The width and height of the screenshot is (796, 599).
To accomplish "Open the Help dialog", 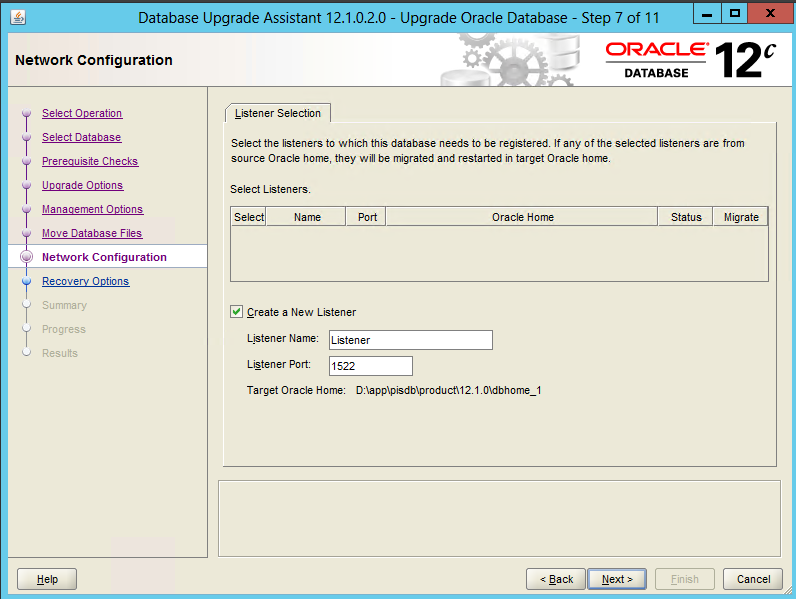I will pos(47,579).
